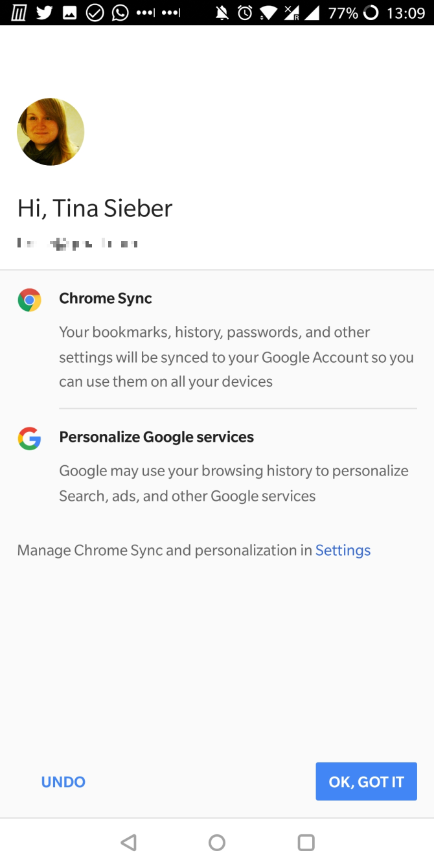The height and width of the screenshot is (868, 434).
Task: Tap the Twitter bird status icon
Action: tap(45, 13)
